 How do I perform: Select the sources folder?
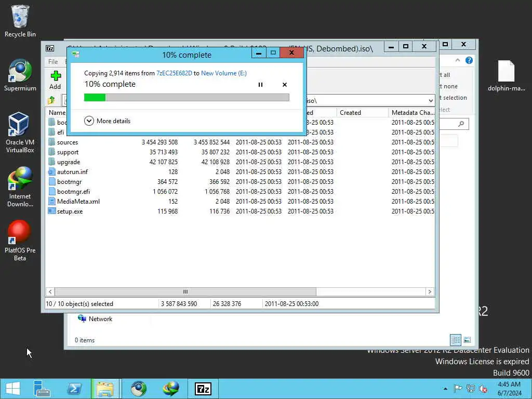[x=67, y=142]
